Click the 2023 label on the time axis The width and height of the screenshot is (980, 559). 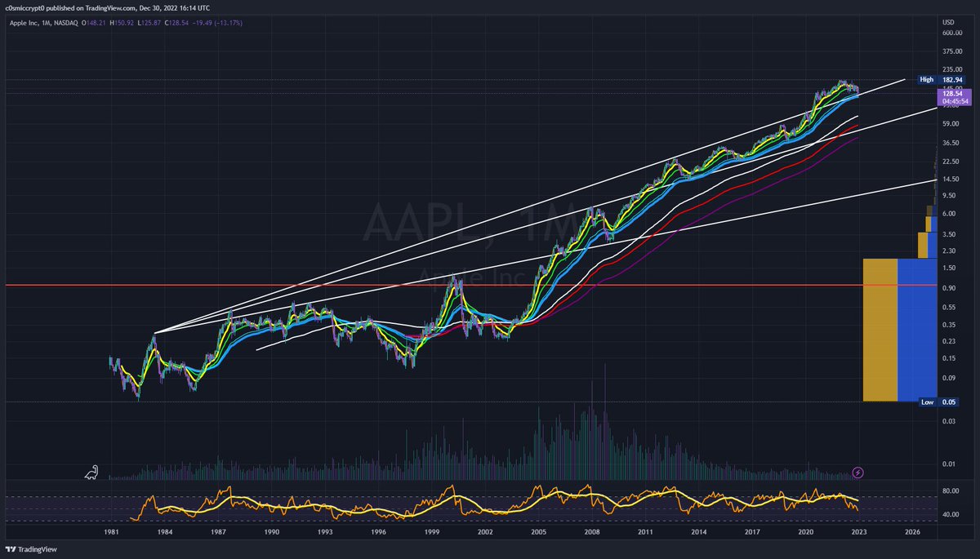859,531
